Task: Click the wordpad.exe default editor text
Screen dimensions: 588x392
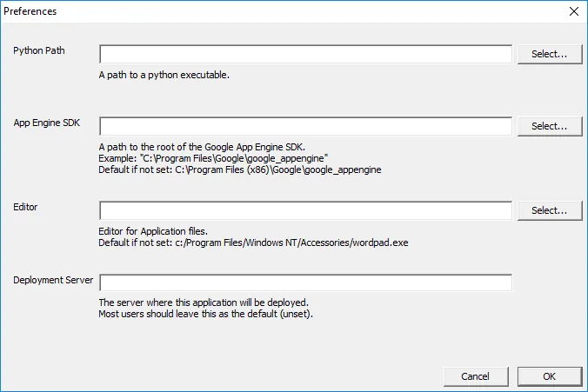Action: click(253, 243)
